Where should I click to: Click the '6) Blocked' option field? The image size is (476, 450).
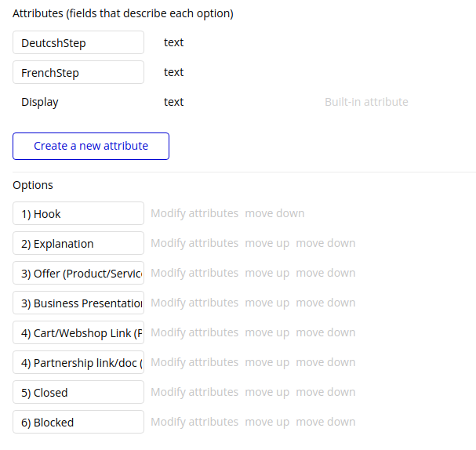78,423
